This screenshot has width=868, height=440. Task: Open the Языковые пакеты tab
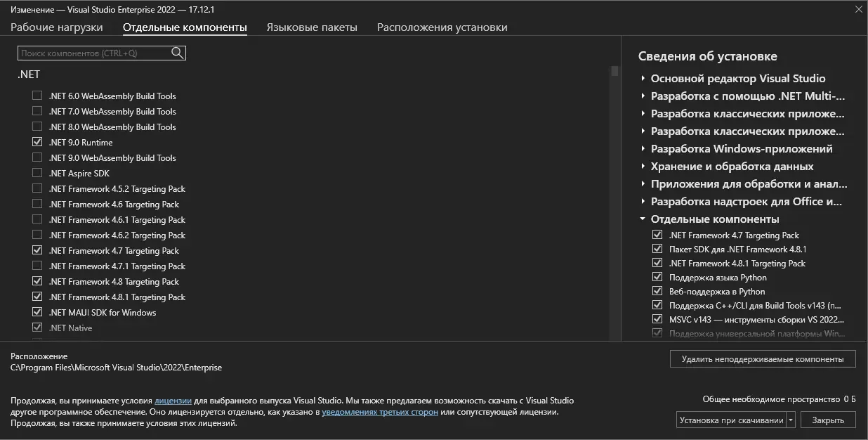point(312,27)
